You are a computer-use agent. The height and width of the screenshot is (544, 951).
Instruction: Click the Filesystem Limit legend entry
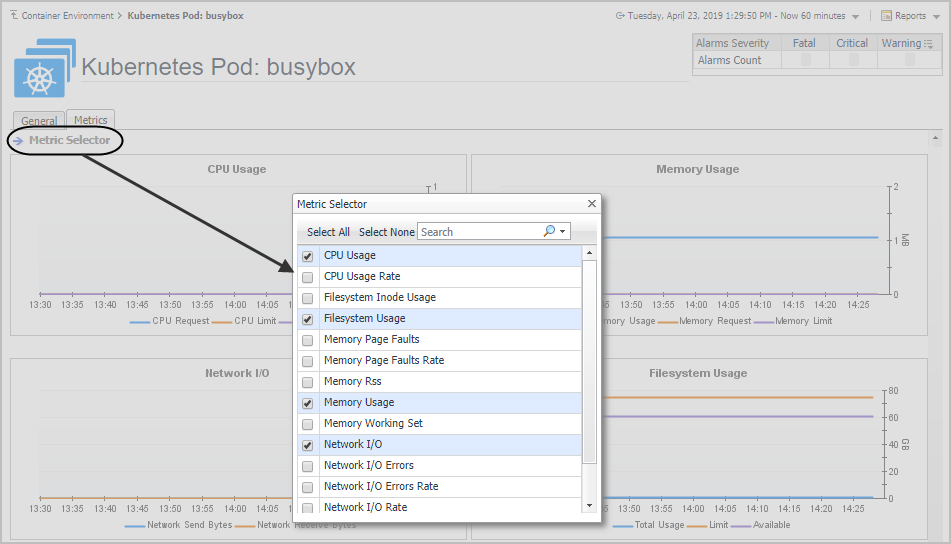[x=708, y=525]
